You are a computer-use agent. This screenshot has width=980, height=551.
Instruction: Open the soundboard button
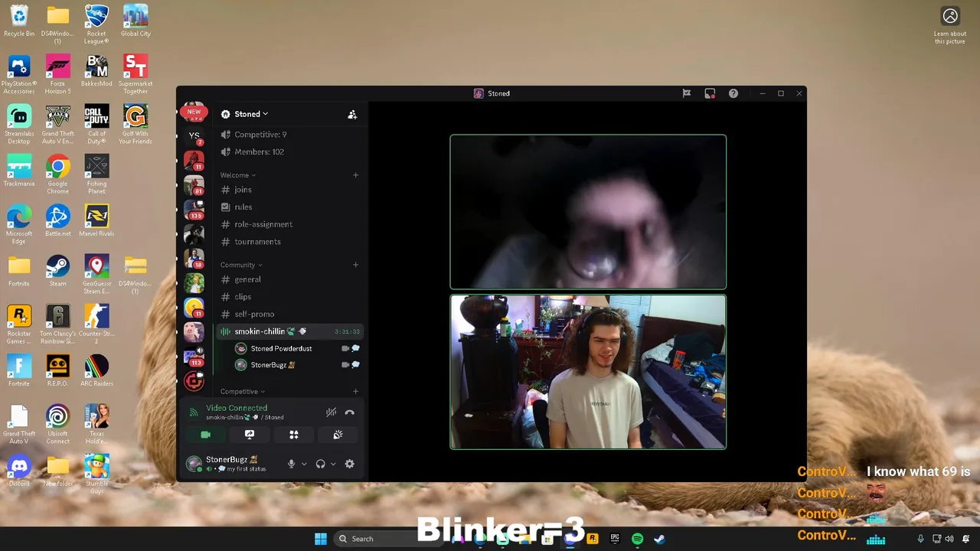pos(338,435)
